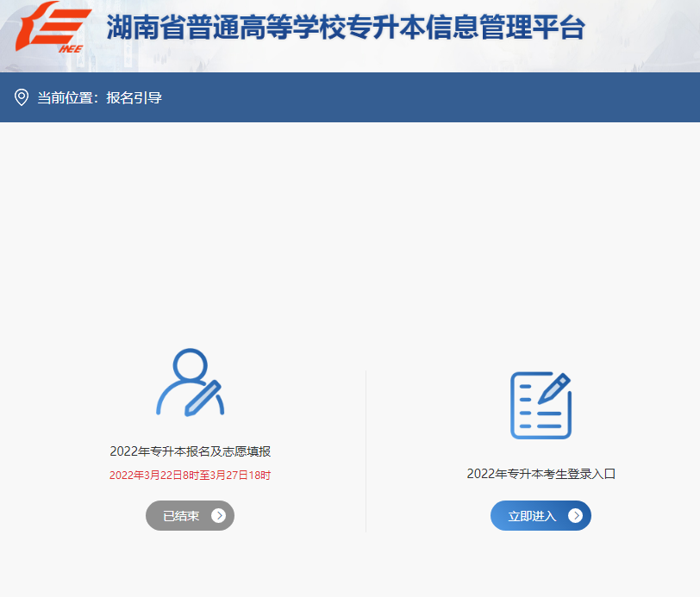Viewport: 700px width, 597px height.
Task: Click the 湖南省普通高等学校专升本信息管理平台 title
Action: coord(345,28)
